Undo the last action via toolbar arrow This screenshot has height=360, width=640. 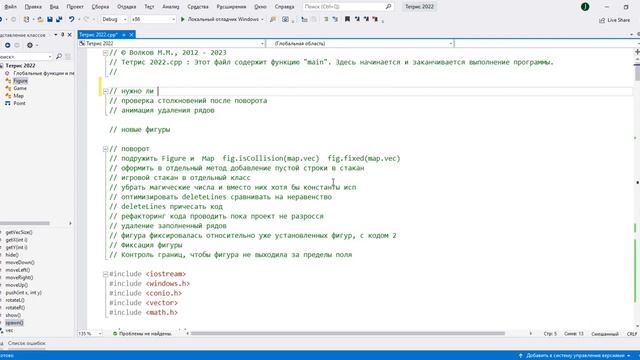click(71, 19)
